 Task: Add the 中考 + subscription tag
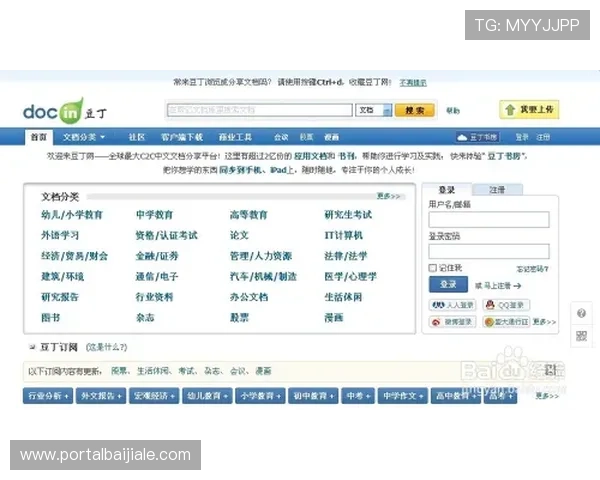[358, 396]
